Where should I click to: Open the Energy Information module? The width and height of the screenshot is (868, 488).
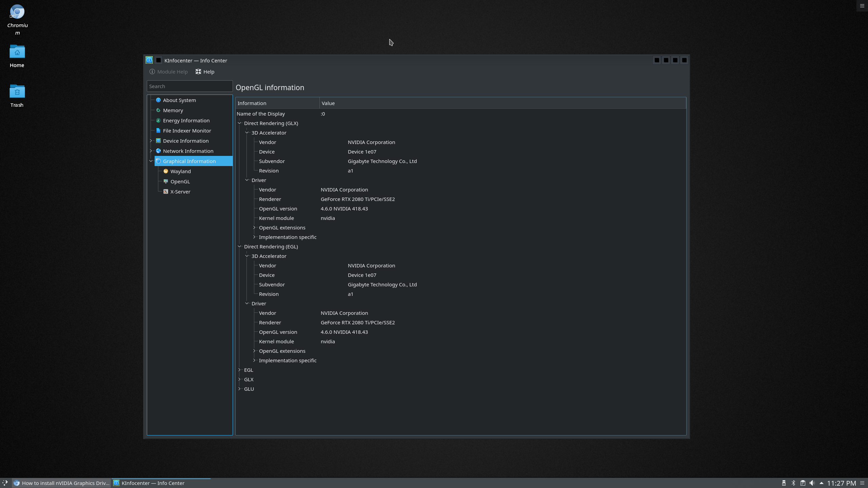(x=186, y=120)
